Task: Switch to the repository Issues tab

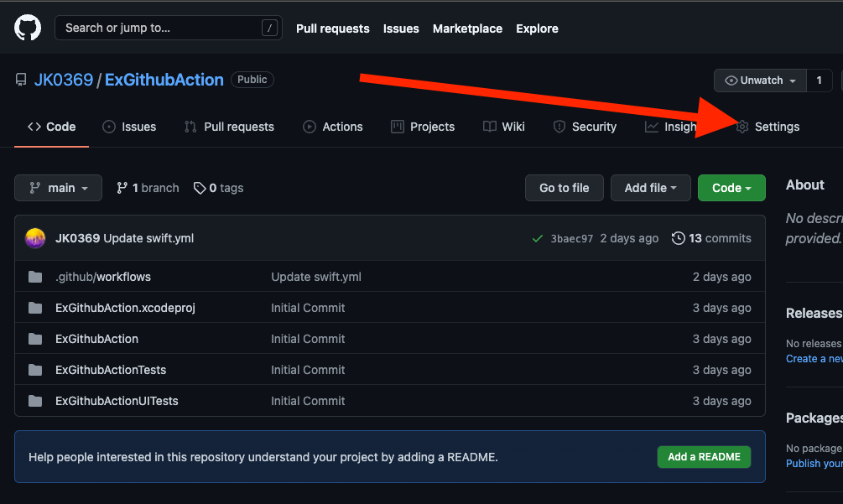Action: [129, 127]
